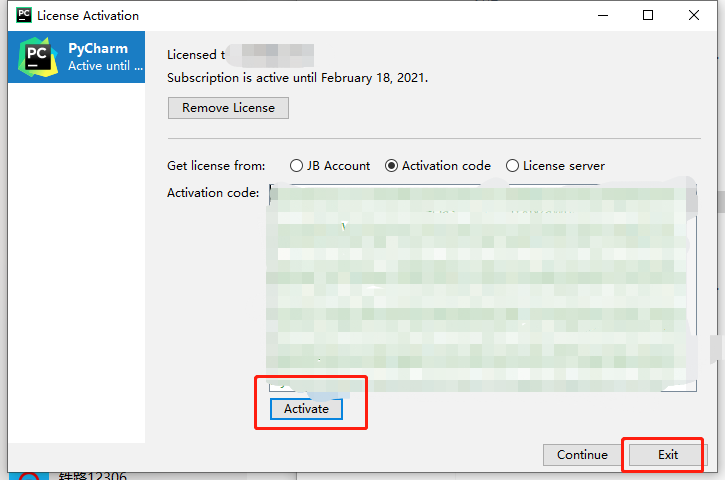The image size is (725, 480).
Task: Click the Exit button
Action: click(668, 455)
